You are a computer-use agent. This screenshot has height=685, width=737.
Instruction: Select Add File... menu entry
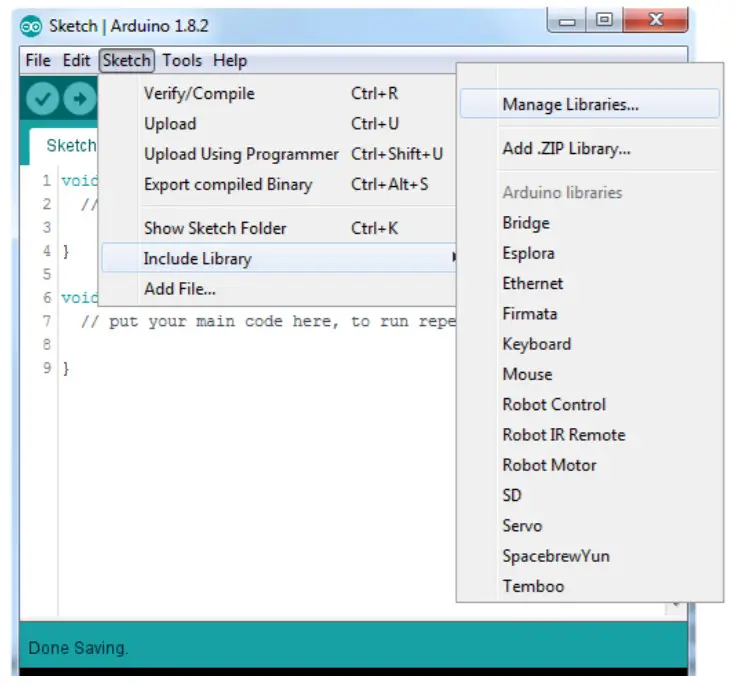[x=277, y=289]
